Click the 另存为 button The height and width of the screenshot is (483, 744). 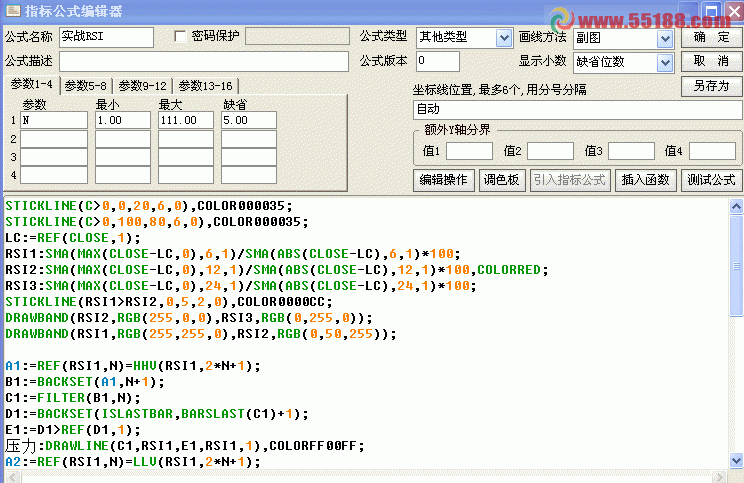(x=712, y=86)
